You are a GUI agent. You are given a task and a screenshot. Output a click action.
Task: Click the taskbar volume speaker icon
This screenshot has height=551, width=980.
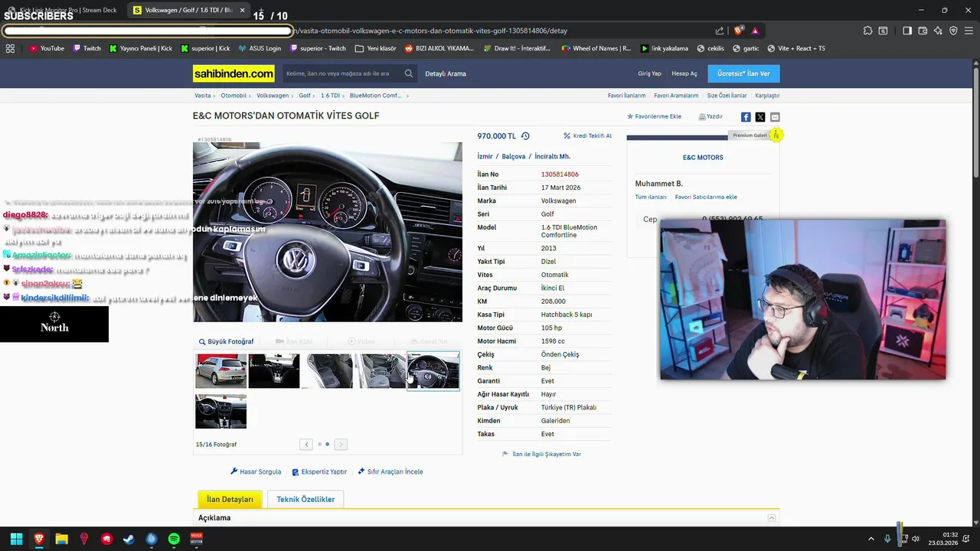pos(916,540)
